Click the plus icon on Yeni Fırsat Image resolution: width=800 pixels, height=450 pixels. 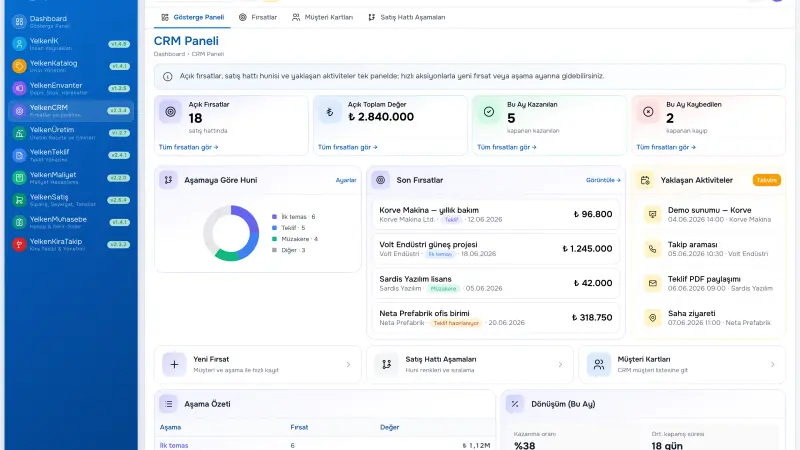174,364
